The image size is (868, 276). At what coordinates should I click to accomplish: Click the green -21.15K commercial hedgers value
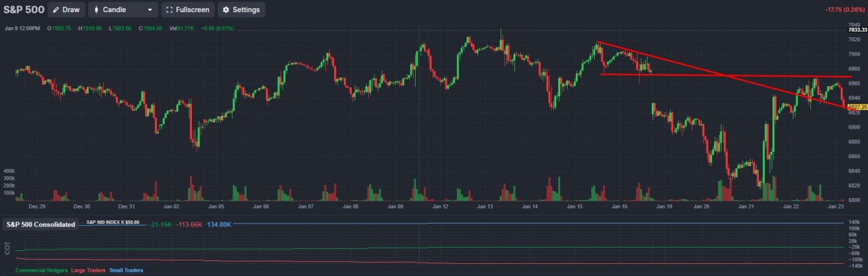161,224
